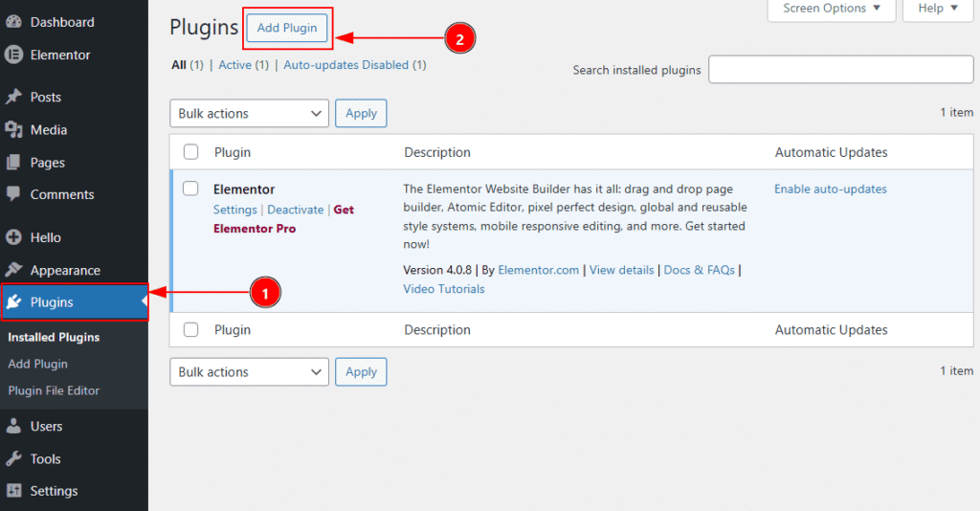
Task: Open the bottom Bulk actions dropdown
Action: coord(250,371)
